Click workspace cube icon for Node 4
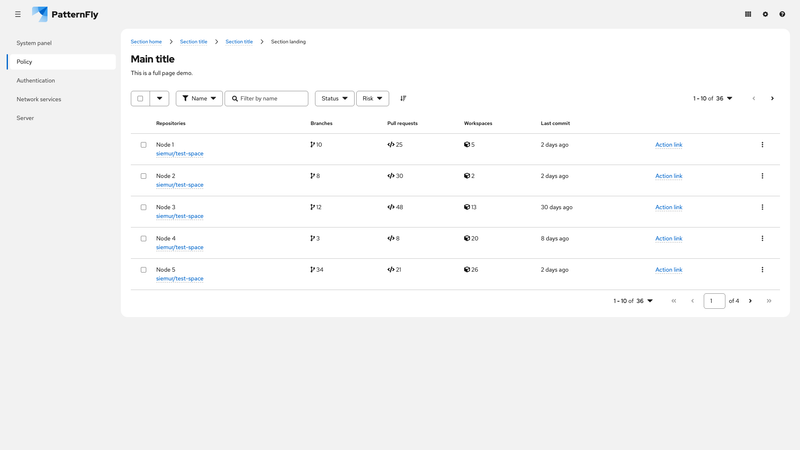This screenshot has height=450, width=800. tap(467, 238)
